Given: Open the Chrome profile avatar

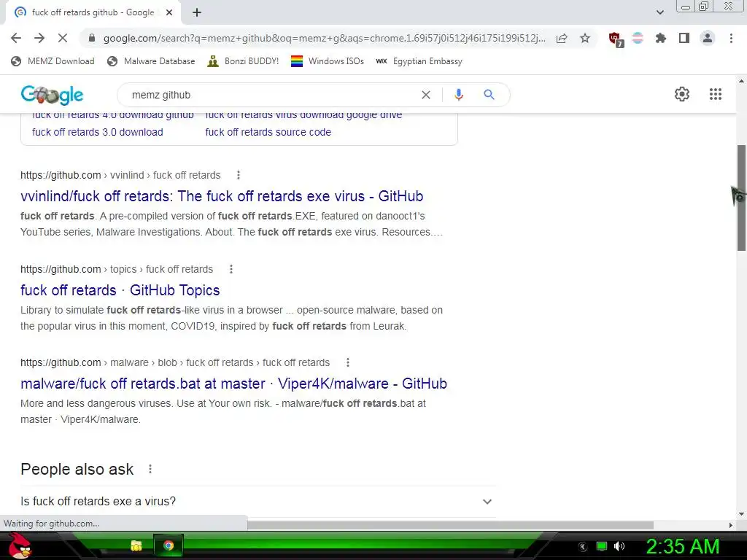Looking at the screenshot, I should pos(708,38).
